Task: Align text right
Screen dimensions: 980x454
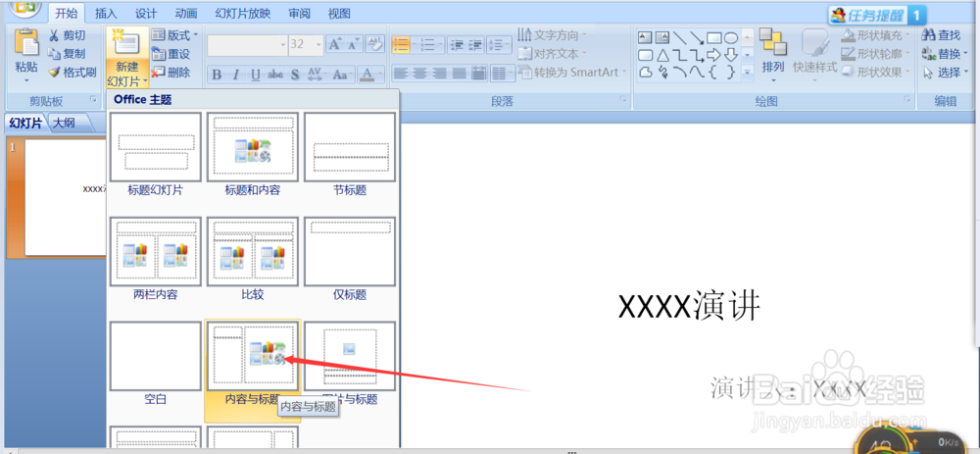Action: pos(440,74)
